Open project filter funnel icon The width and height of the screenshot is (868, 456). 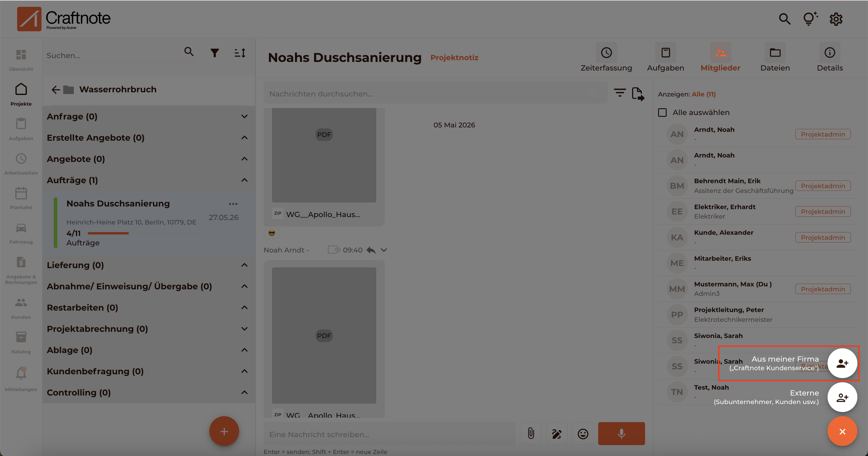(x=215, y=53)
